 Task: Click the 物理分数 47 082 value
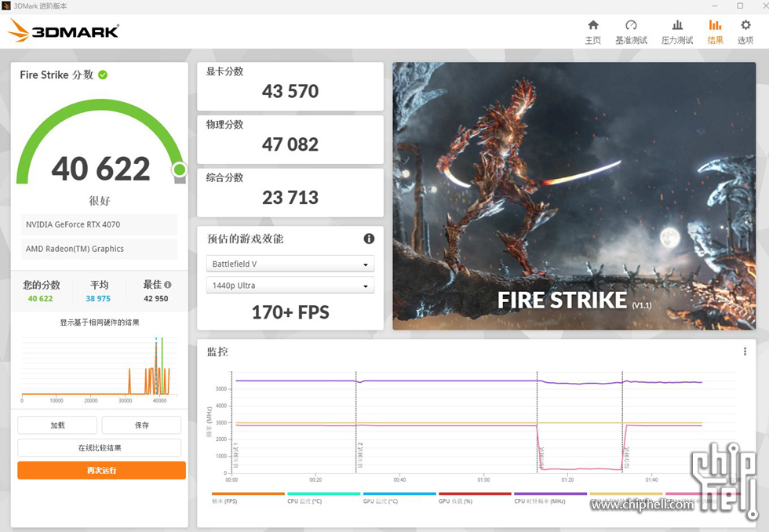pyautogui.click(x=290, y=144)
